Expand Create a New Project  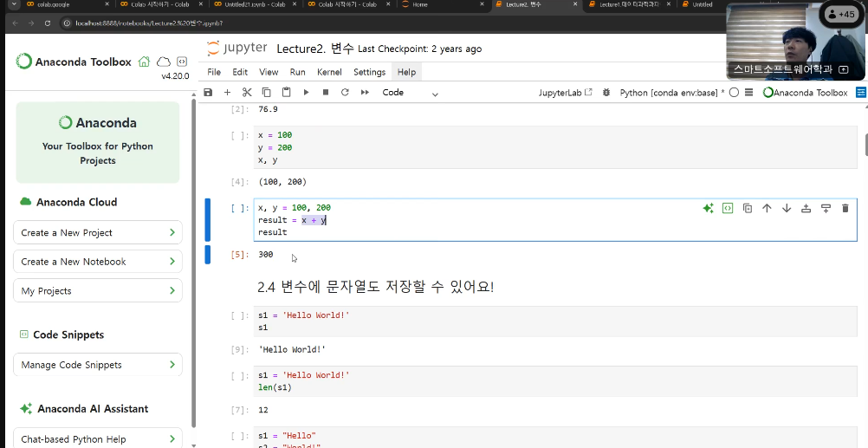(97, 232)
